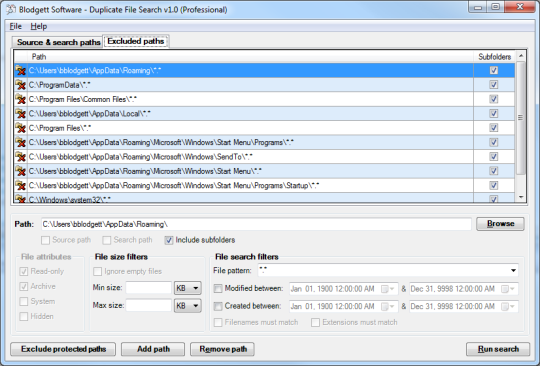Click the Subfolders column header
Image resolution: width=540 pixels, height=366 pixels.
(494, 56)
